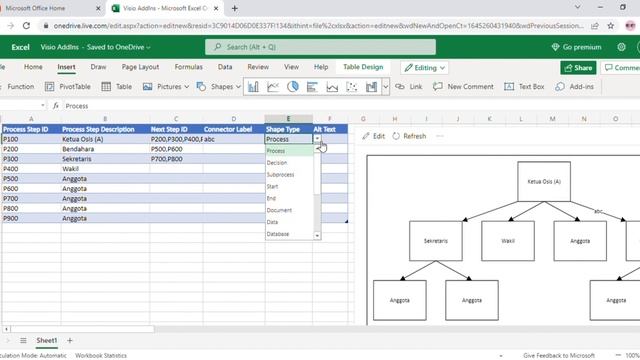Open Add-ins
Screen dimensions: 640x360
(x=574, y=87)
